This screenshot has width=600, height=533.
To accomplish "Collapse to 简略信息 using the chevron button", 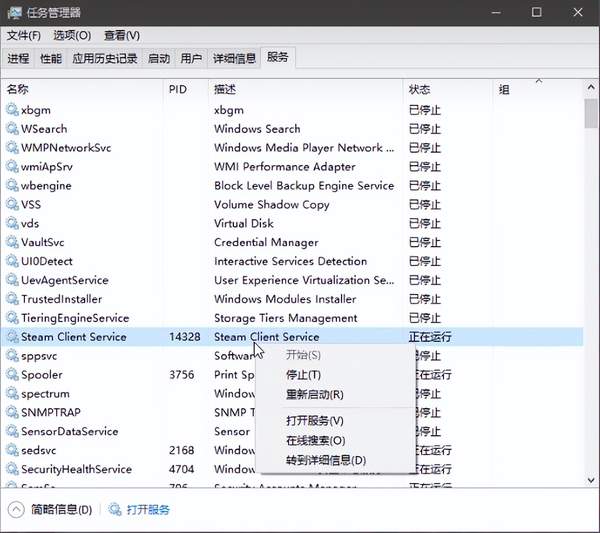I will (17, 510).
